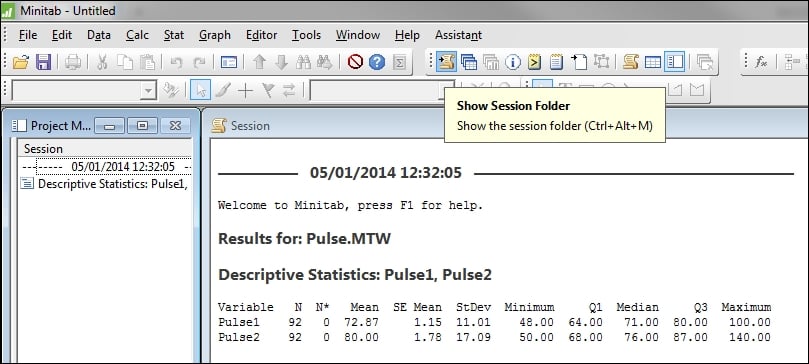Click the 'Descriptive Statistics: Pulse1, Pulse2' heading
809x364 pixels.
pyautogui.click(x=355, y=275)
